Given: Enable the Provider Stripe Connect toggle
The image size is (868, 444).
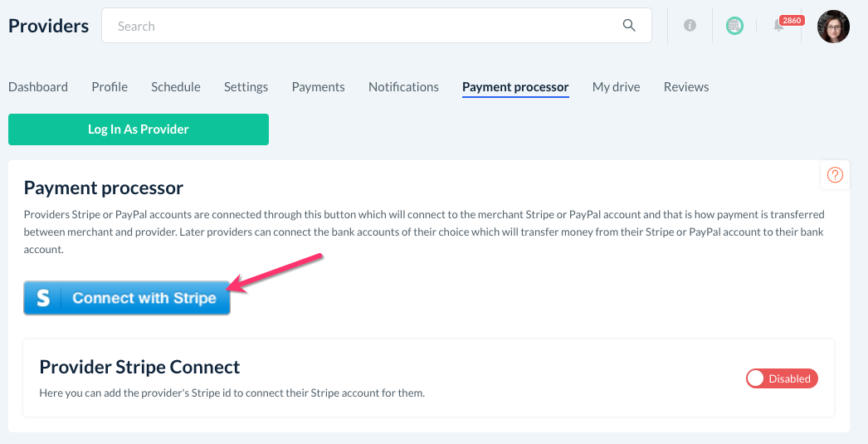Looking at the screenshot, I should pos(782,378).
